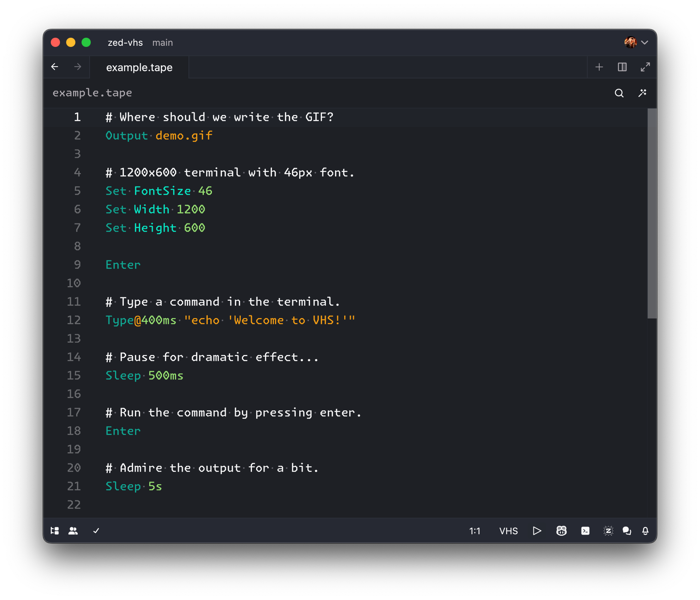Click example.tape breadcrumb path

point(92,93)
